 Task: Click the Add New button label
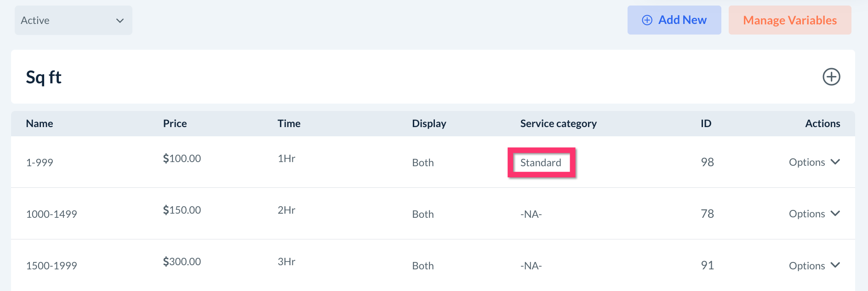682,20
